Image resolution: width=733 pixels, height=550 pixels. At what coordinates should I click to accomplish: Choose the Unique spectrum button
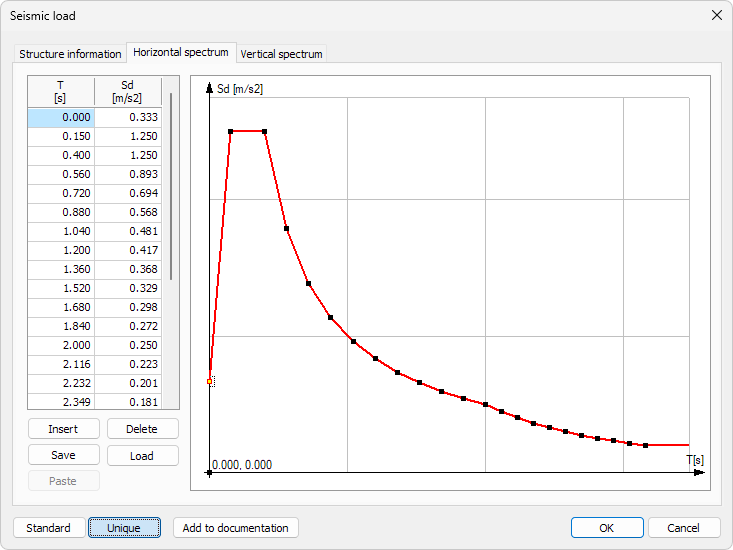pos(124,528)
